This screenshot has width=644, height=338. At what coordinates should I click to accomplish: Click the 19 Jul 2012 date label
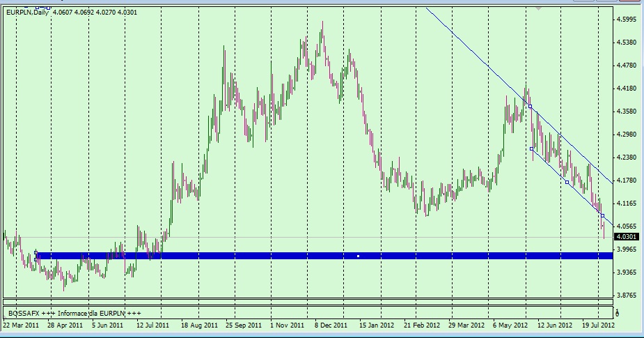tap(597, 325)
